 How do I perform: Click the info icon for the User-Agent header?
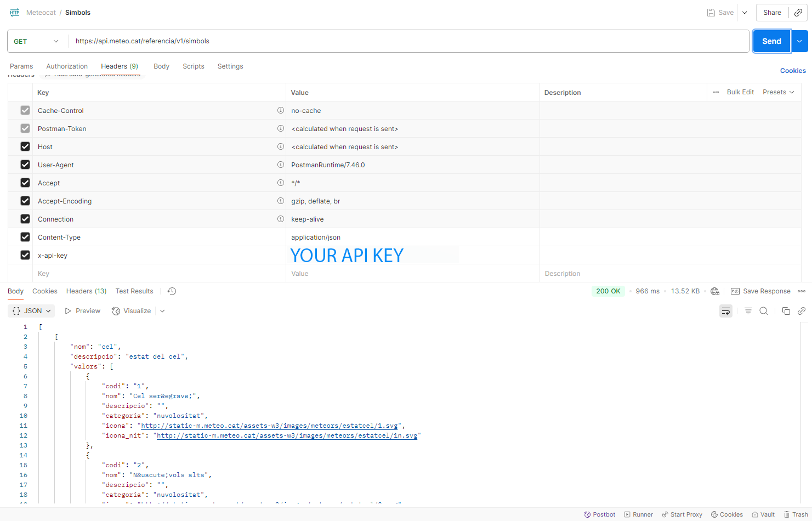pos(281,165)
